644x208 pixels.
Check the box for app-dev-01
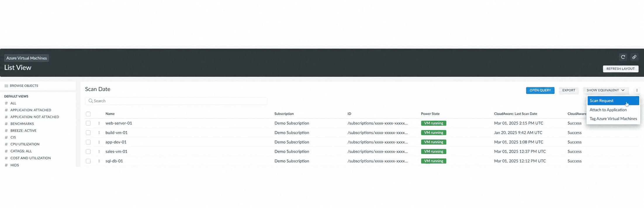click(x=88, y=142)
